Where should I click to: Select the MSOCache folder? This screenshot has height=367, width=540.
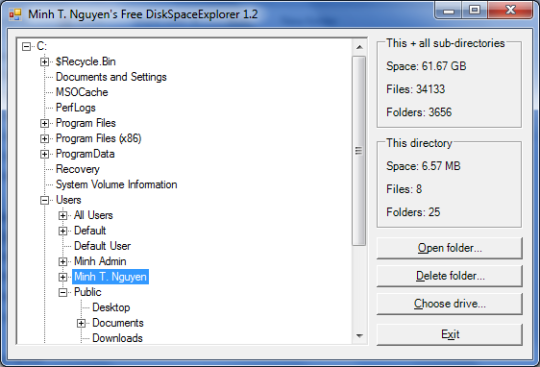pyautogui.click(x=82, y=92)
